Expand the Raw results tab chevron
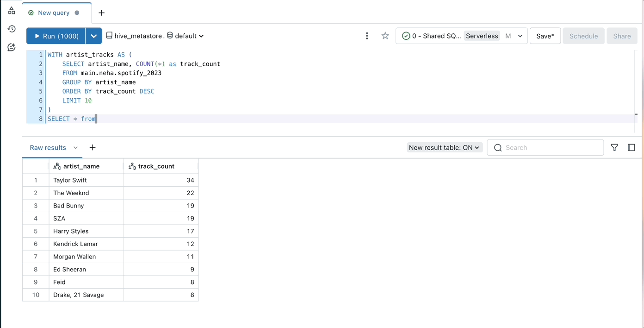Screen dimensions: 644x328 point(75,147)
